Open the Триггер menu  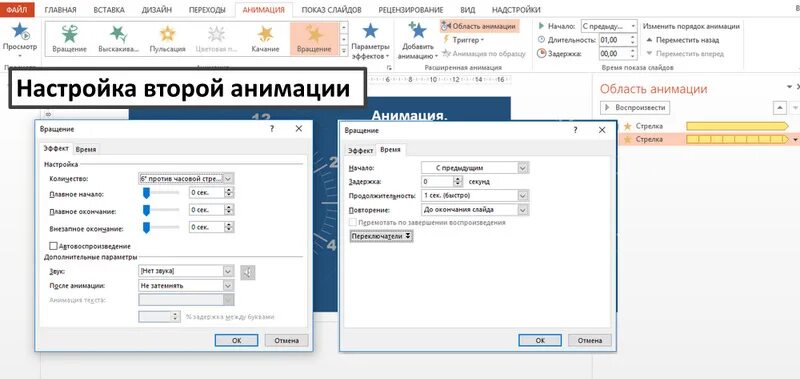464,40
